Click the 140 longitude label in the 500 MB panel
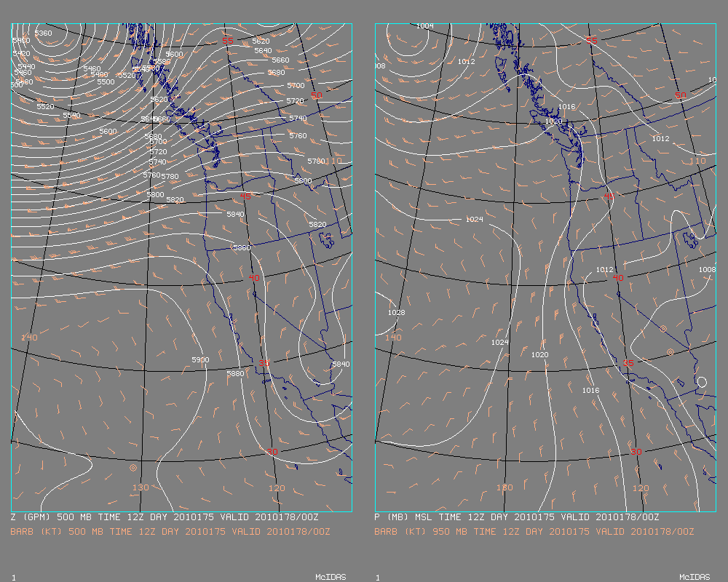Screen dimensions: 728x582 (29, 338)
